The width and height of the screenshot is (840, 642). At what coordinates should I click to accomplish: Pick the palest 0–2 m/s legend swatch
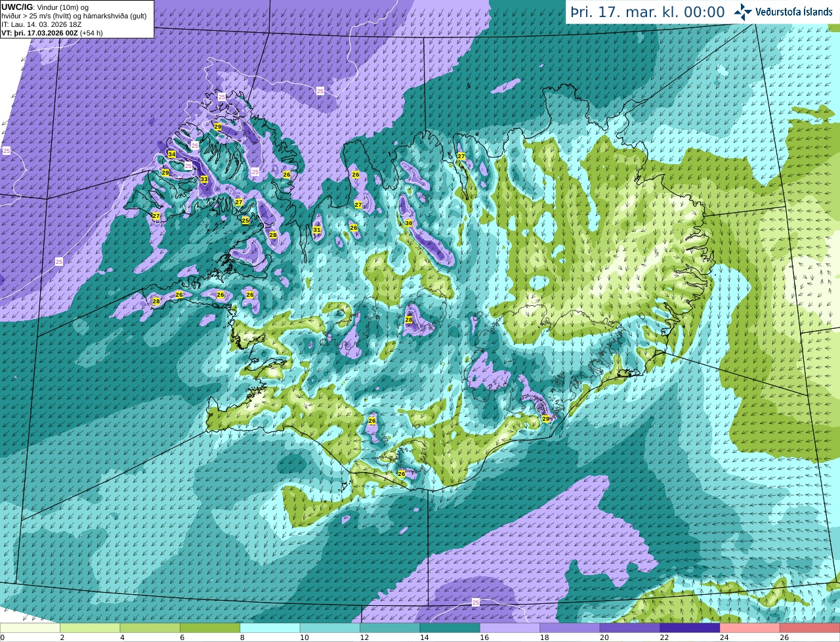coord(30,628)
